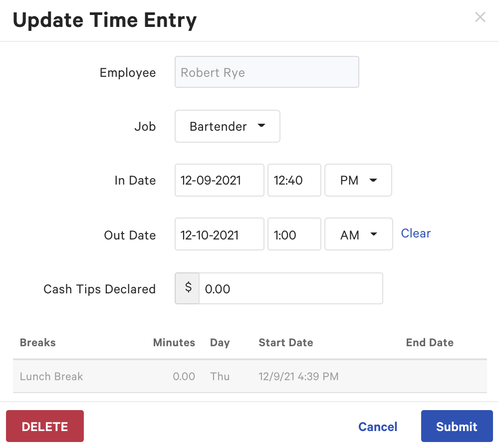The image size is (498, 448).
Task: Cancel editing the time entry
Action: coord(377,427)
